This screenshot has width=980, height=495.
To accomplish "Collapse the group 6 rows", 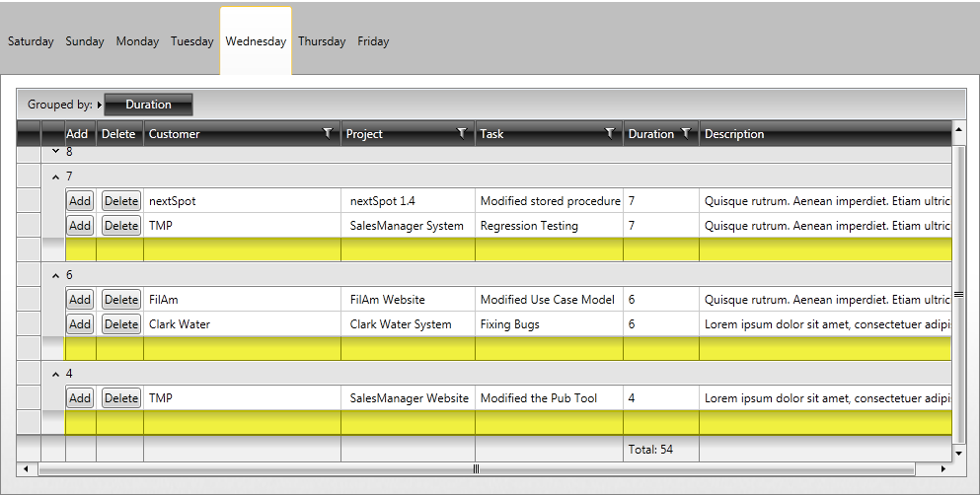I will (55, 276).
